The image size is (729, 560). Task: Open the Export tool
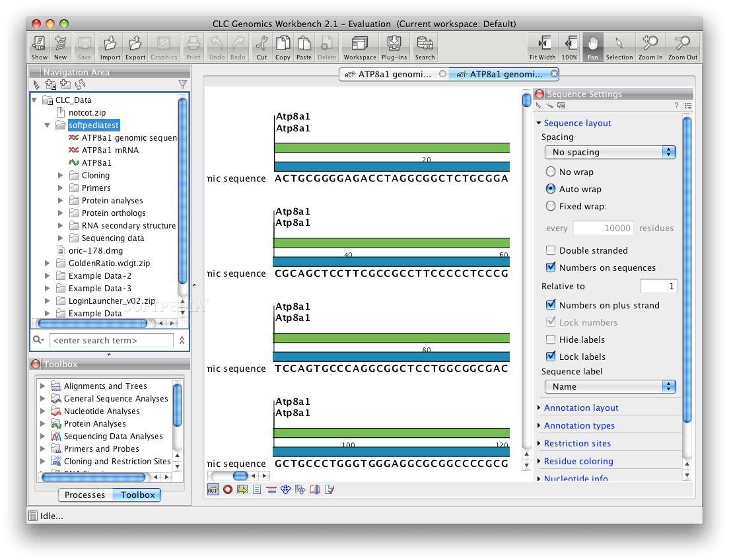[x=135, y=47]
